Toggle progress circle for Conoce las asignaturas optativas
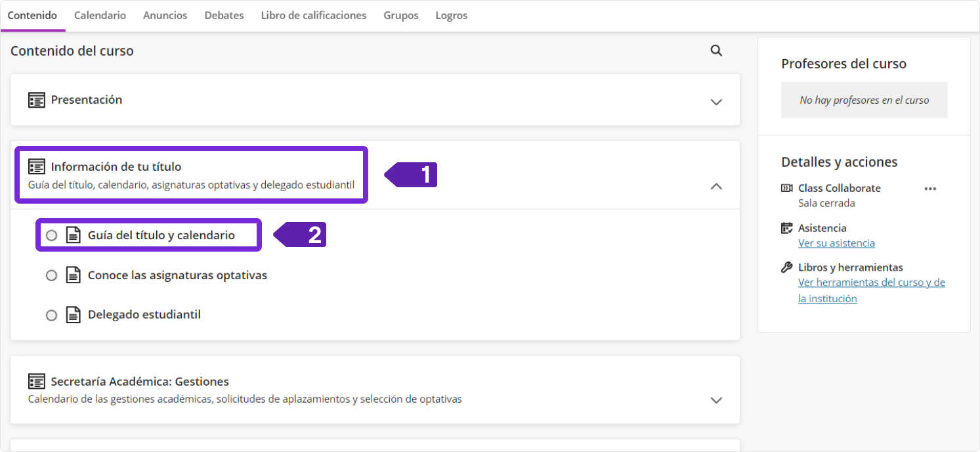Viewport: 980px width, 452px height. click(x=51, y=275)
